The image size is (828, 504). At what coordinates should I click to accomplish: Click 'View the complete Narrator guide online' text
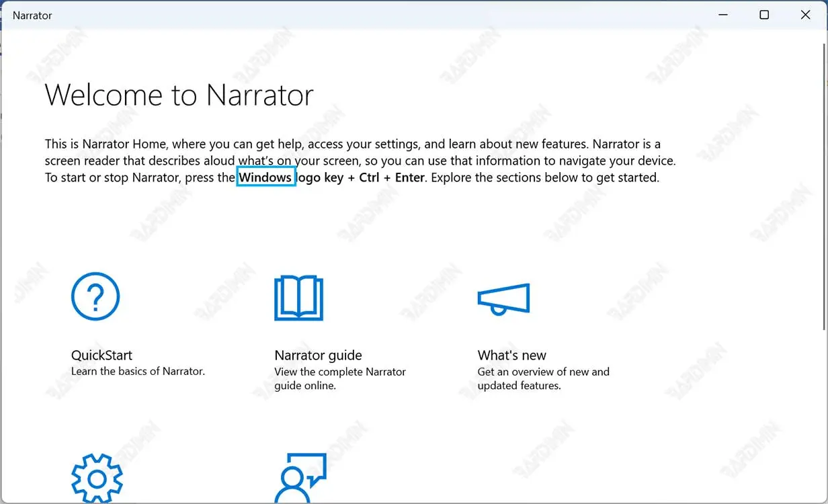339,378
